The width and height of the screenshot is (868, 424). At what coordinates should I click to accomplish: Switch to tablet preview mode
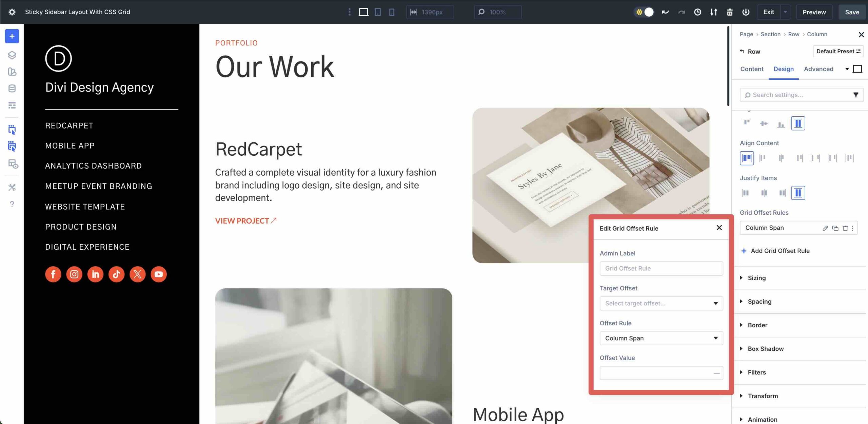[x=377, y=12]
